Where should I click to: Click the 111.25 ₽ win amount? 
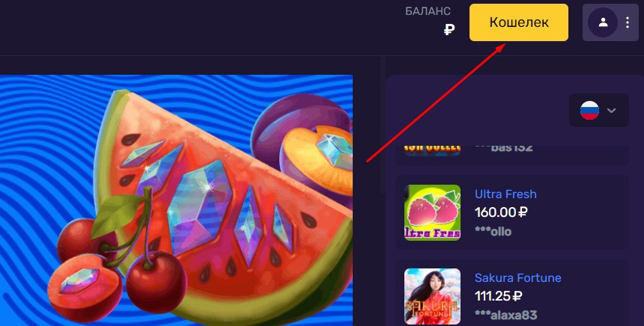[498, 296]
